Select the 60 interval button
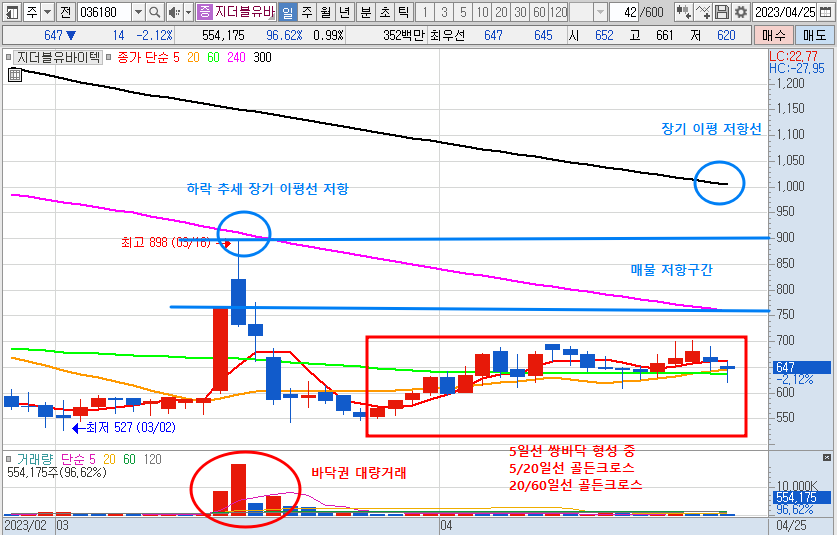Screen dimensions: 837x535 coord(540,12)
